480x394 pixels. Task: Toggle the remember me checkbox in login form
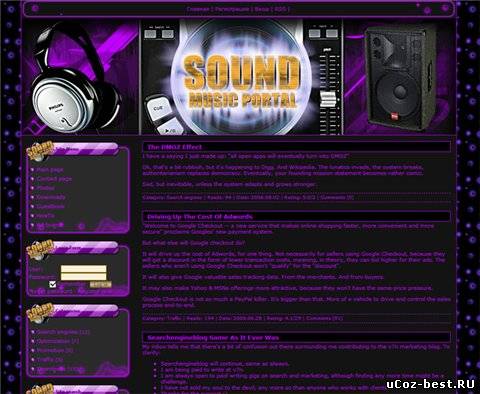point(52,284)
